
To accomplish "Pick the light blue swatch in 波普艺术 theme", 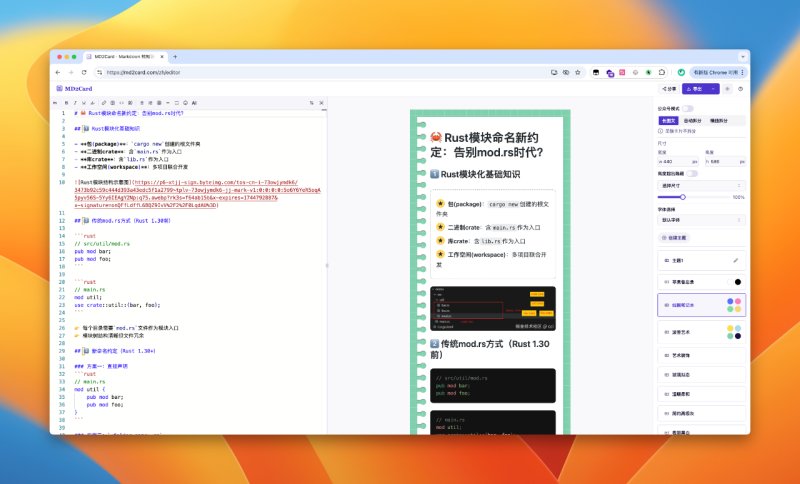I will 738,328.
